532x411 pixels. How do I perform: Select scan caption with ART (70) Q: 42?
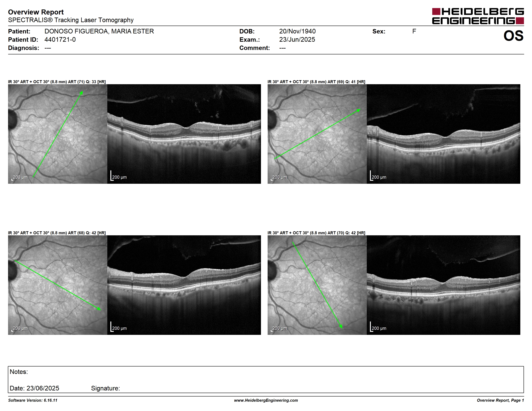[x=316, y=233]
